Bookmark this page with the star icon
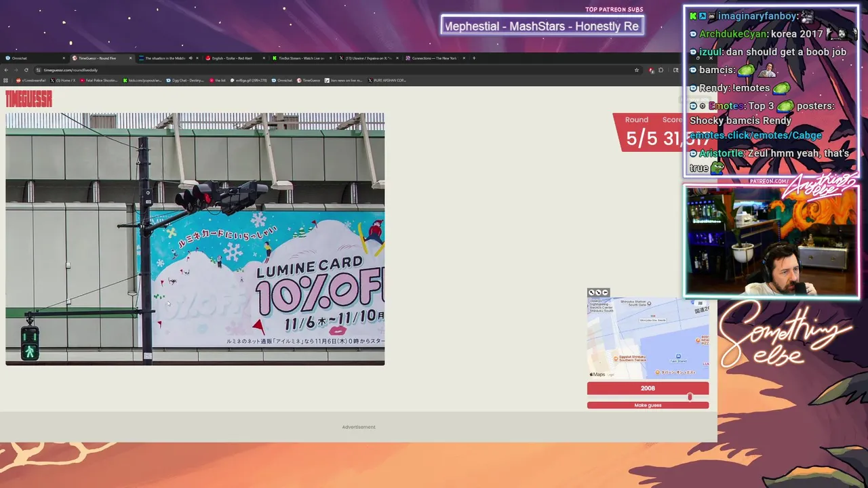This screenshot has height=488, width=868. coord(637,70)
